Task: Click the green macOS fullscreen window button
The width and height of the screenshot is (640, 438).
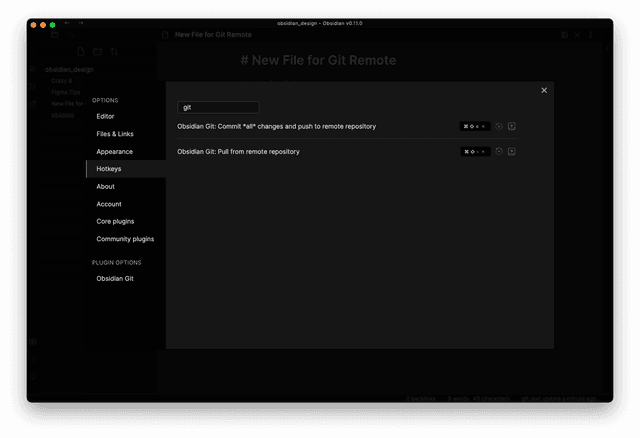Action: click(x=53, y=25)
